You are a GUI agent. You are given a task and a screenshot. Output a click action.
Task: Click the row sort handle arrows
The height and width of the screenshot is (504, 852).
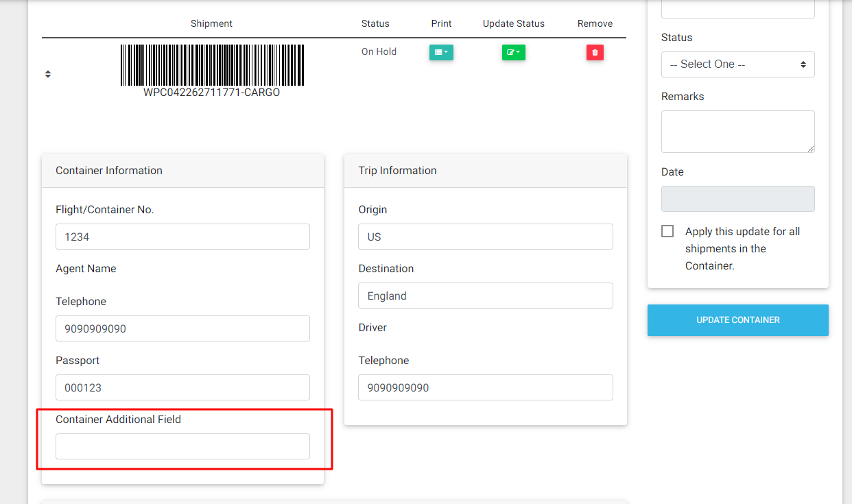(x=48, y=74)
